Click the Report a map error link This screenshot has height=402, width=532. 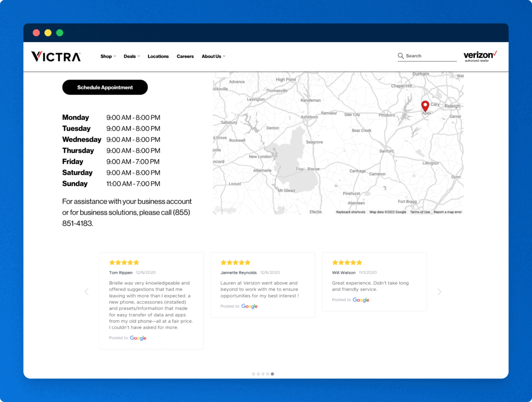(448, 212)
